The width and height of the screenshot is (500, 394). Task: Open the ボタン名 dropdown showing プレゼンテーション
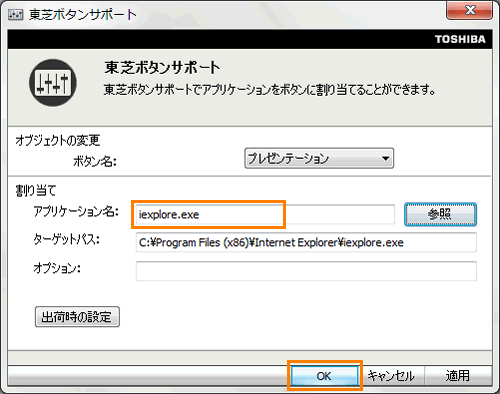coord(319,158)
